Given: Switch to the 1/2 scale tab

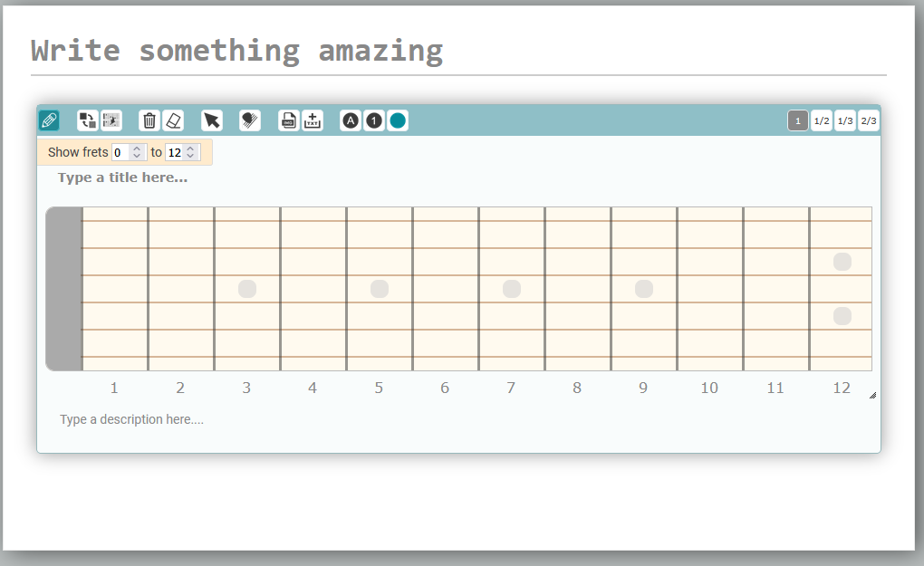Looking at the screenshot, I should 821,120.
